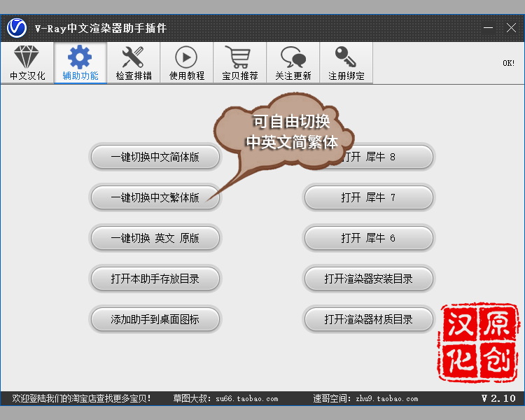Click 打开渲染器材质目录 button
This screenshot has height=420, width=525.
(x=369, y=319)
